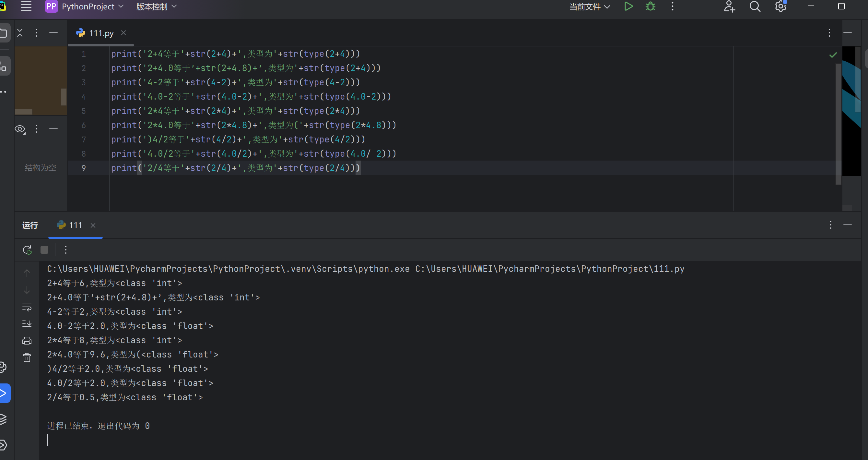Clear console output with trash icon

[x=27, y=357]
